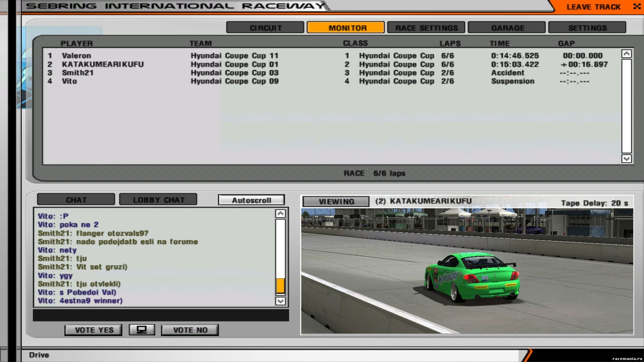Click RACE 6/6 laps label
The width and height of the screenshot is (644, 362).
coord(374,173)
